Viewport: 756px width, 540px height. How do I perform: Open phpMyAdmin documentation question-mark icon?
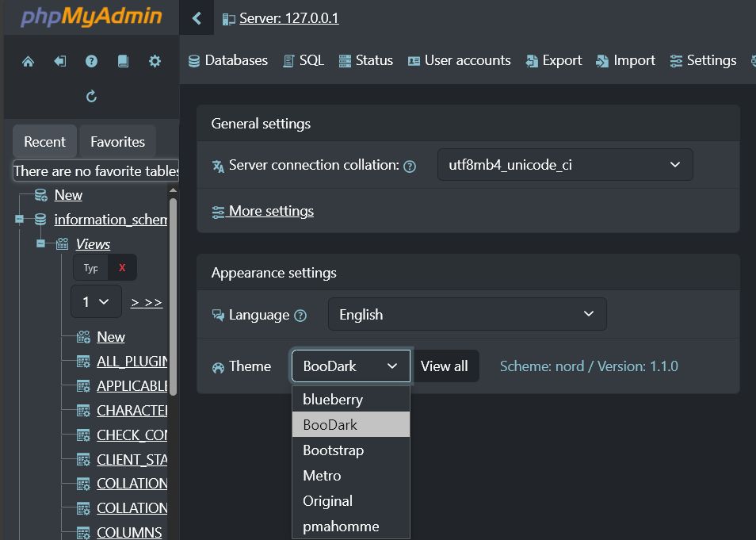(91, 61)
